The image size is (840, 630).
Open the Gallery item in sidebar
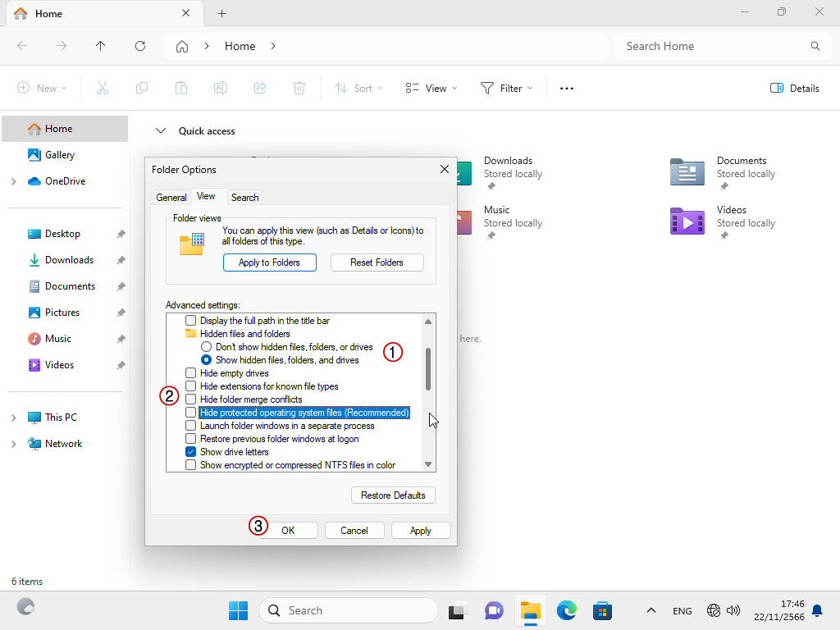[59, 155]
